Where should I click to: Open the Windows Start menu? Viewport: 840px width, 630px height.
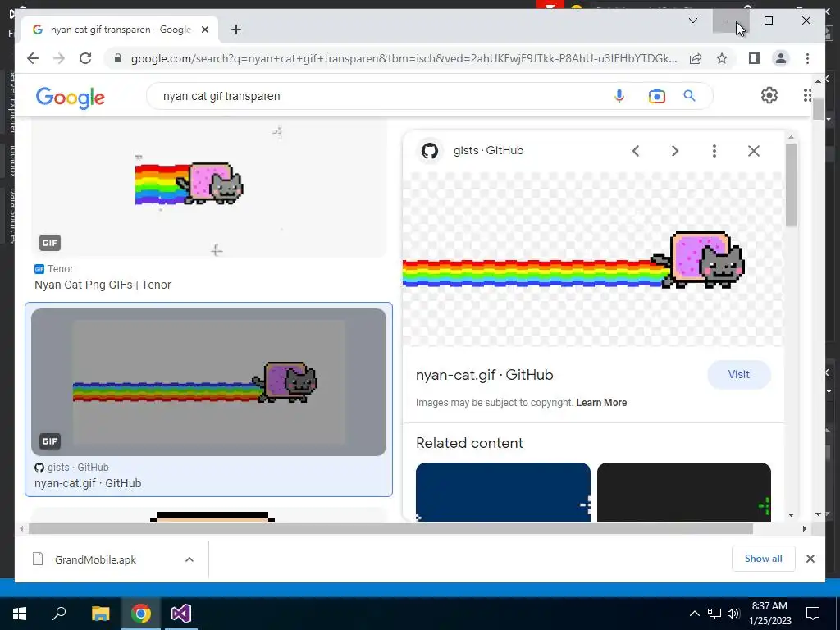coord(20,614)
